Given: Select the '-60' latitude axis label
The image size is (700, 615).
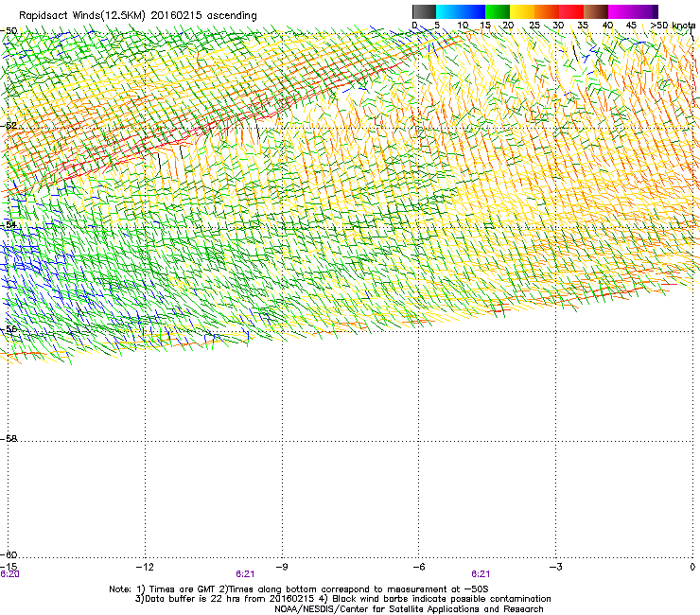Looking at the screenshot, I should 9,554.
